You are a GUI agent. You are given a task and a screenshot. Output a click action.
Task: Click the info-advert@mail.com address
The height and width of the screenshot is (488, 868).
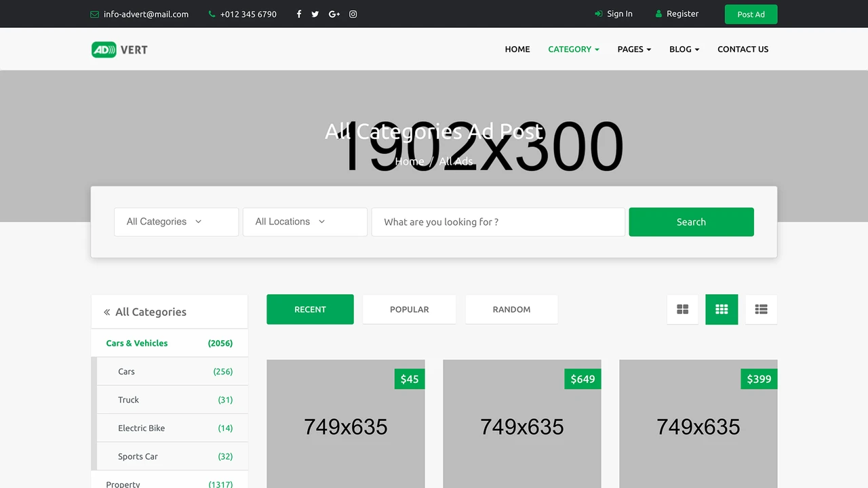[146, 14]
